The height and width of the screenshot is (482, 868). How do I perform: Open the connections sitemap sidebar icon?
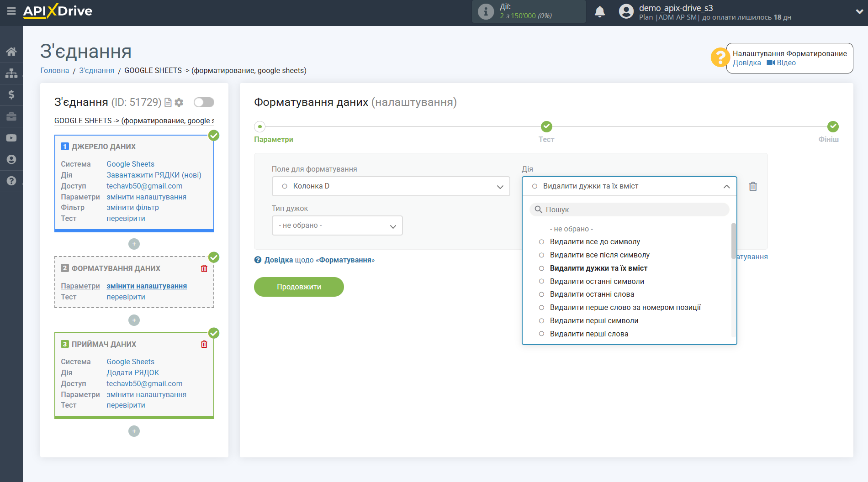click(11, 73)
